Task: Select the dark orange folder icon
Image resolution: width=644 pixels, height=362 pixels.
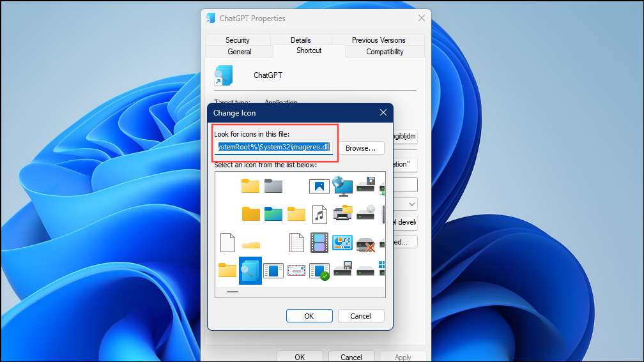Action: click(x=250, y=214)
